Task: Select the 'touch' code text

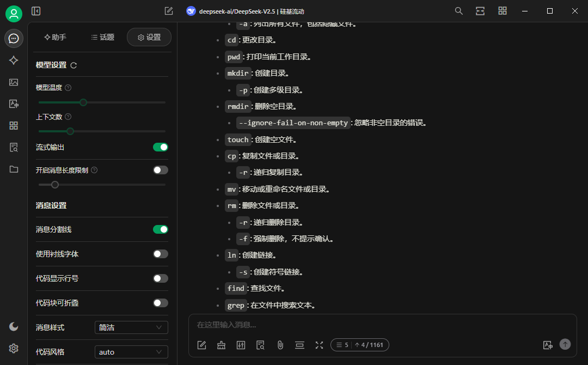Action: coord(238,139)
